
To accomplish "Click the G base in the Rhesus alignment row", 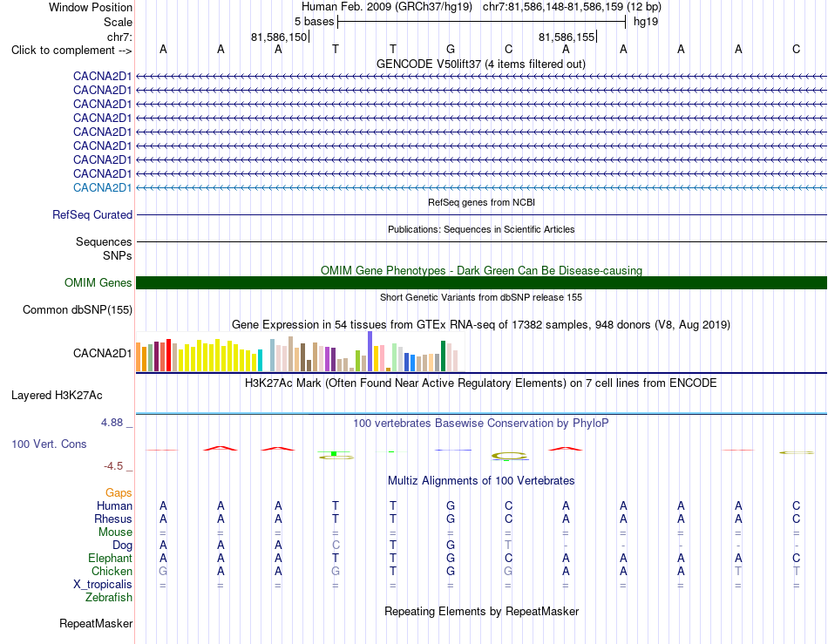I will 451,519.
